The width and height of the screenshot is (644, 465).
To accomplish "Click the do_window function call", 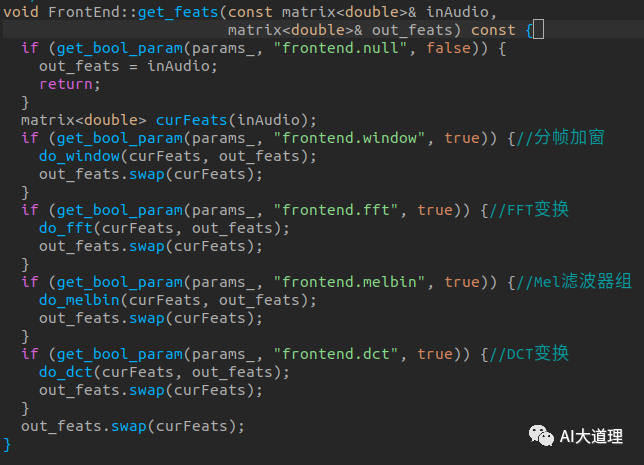I will [x=79, y=156].
